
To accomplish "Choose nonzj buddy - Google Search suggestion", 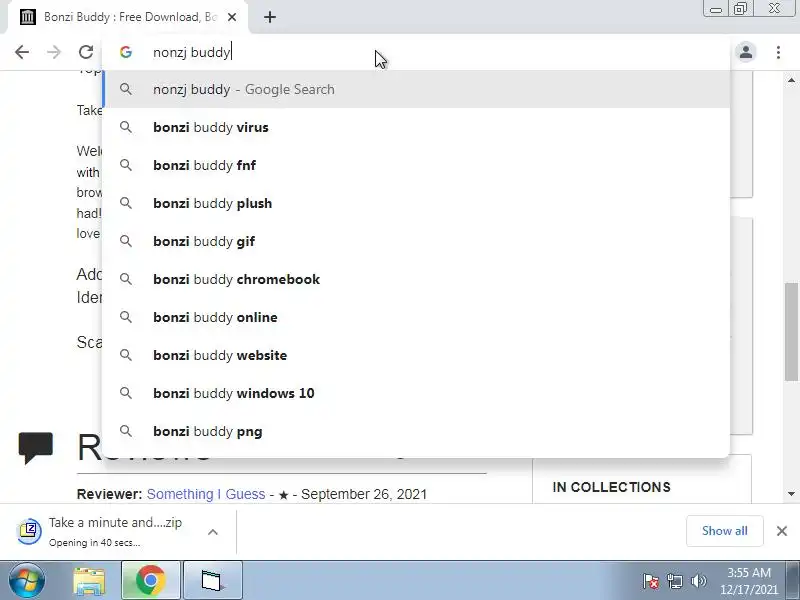I will (x=416, y=89).
